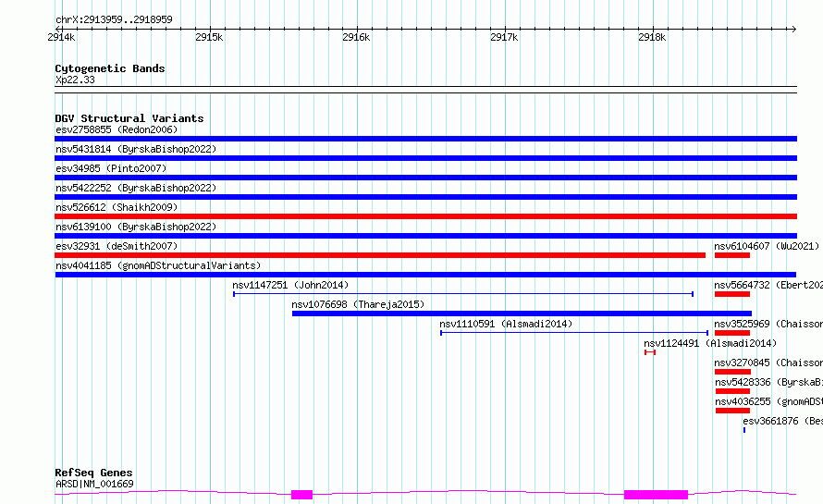
Task: Click the ARSD|NM_001669 gene label
Action: [x=94, y=484]
